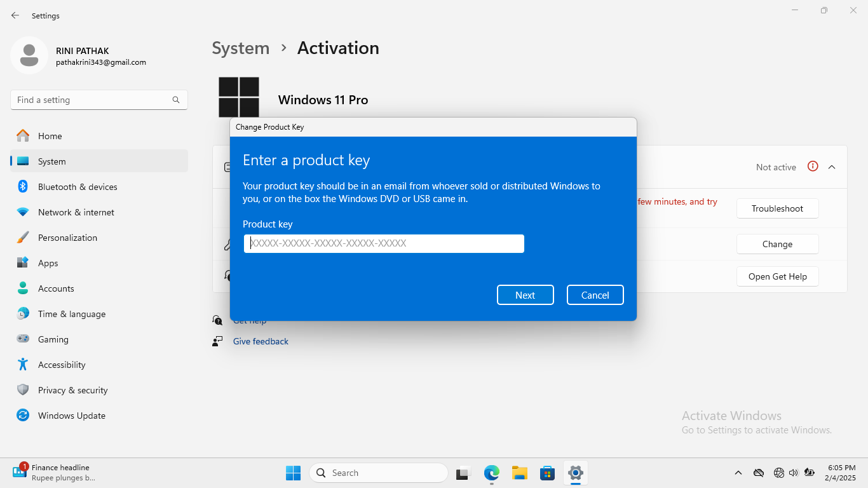
Task: Open the clock showing 6:05 PM
Action: [x=841, y=473]
